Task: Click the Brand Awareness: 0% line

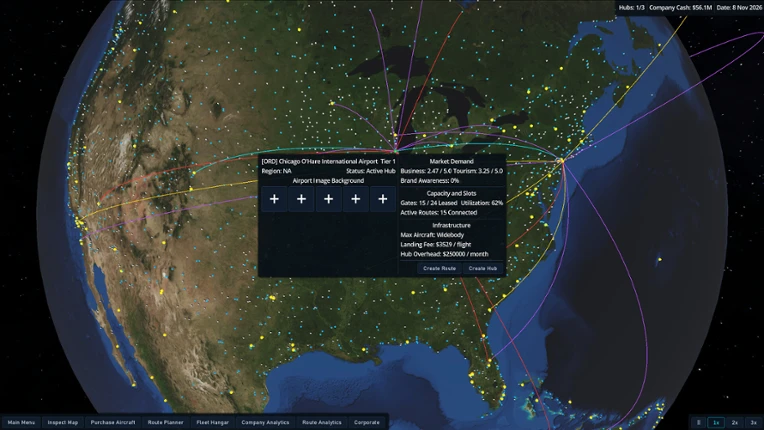Action: pyautogui.click(x=430, y=181)
